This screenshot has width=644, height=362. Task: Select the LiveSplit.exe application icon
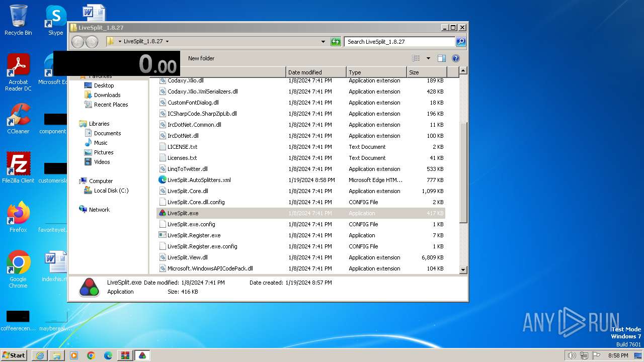click(163, 213)
